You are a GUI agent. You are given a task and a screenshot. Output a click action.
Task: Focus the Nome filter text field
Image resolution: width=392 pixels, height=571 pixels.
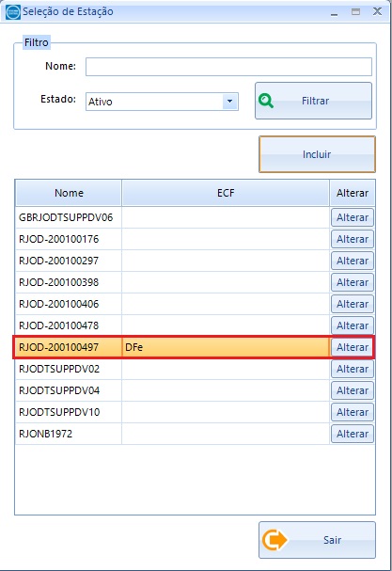point(228,67)
